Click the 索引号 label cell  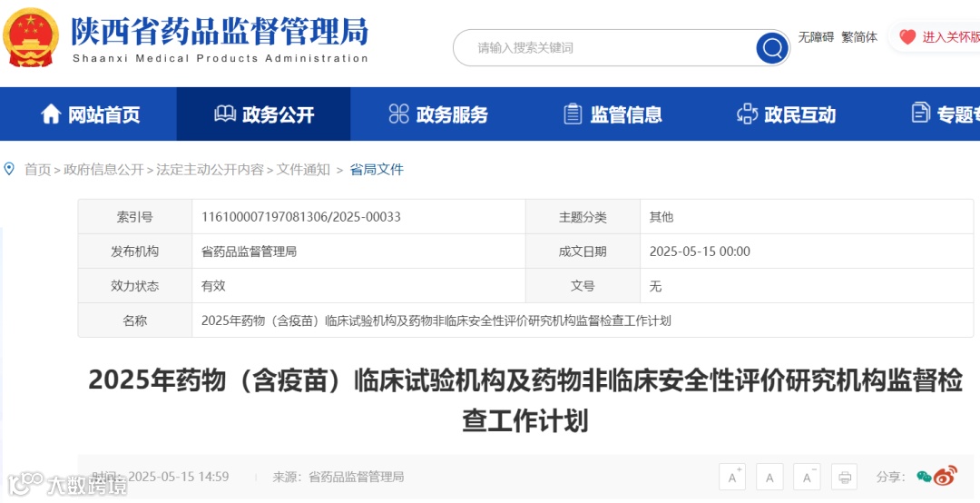click(x=135, y=217)
